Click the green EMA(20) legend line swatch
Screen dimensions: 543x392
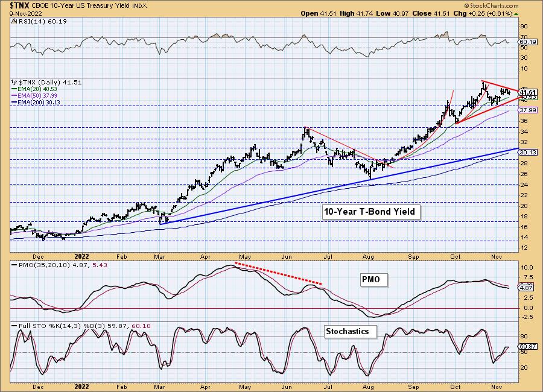pyautogui.click(x=14, y=89)
